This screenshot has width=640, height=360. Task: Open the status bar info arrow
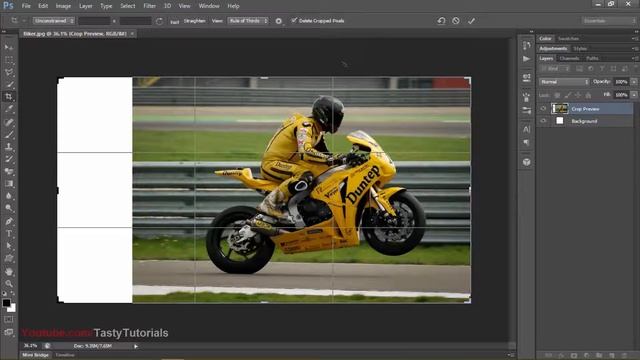(136, 346)
